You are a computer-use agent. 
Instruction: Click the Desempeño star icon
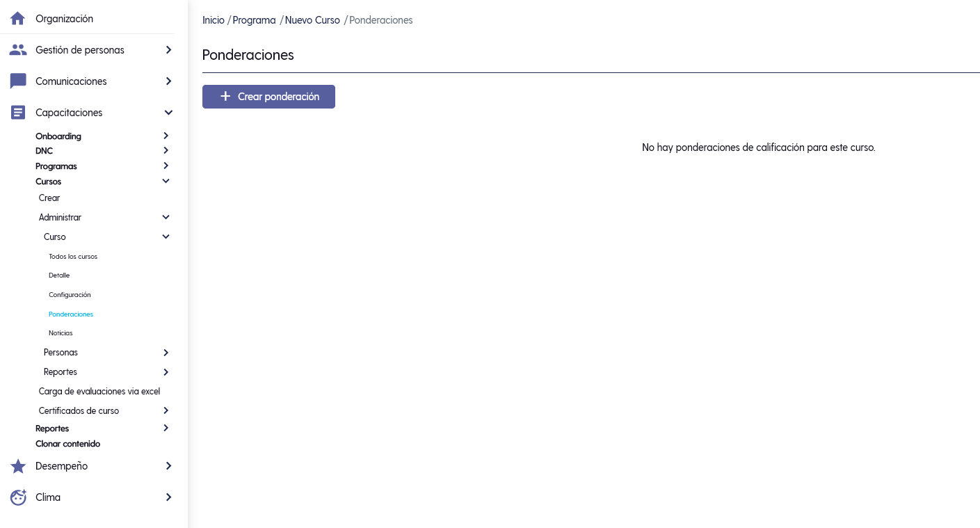tap(18, 466)
